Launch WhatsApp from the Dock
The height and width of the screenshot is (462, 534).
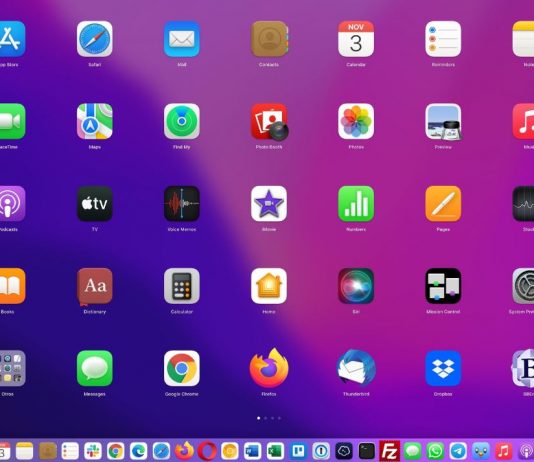(436, 451)
